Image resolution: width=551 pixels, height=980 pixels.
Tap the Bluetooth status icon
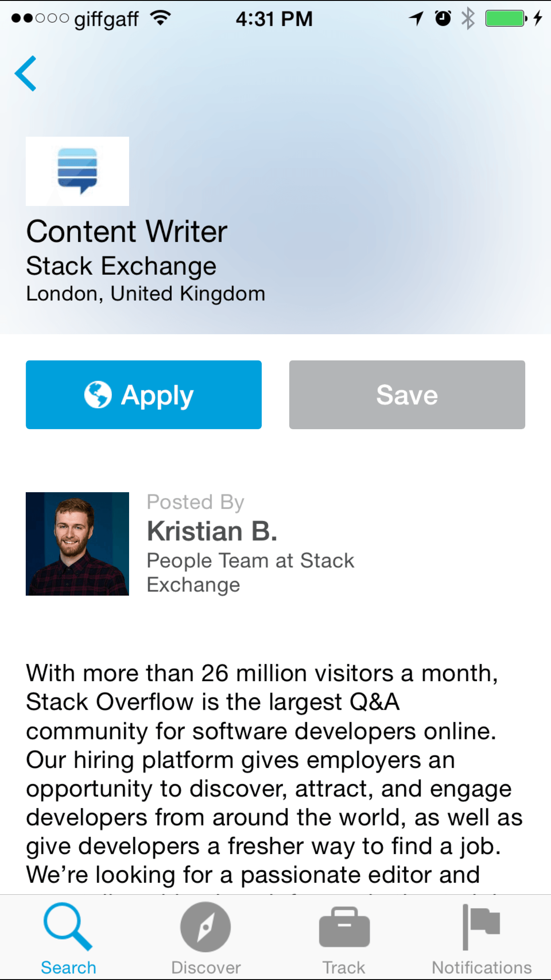click(x=468, y=19)
